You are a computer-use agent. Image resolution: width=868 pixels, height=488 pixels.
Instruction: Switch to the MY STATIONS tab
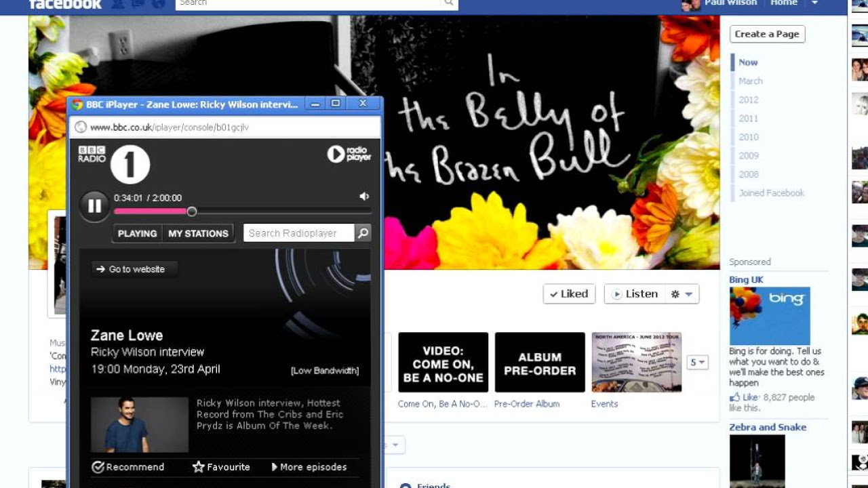coord(198,233)
